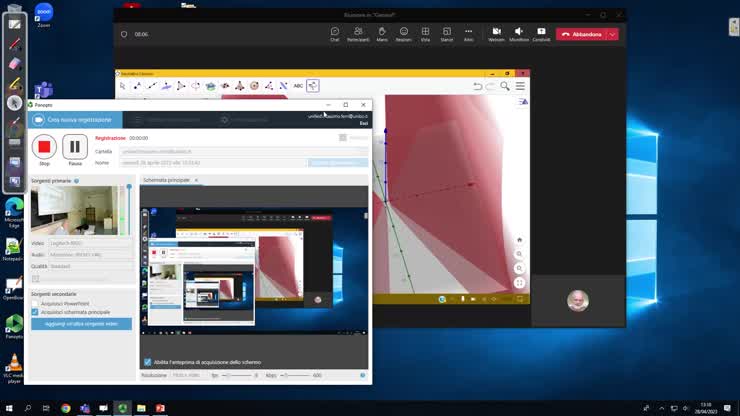Viewport: 740px width, 416px height.
Task: Mute the microphone in Teams
Action: pyautogui.click(x=519, y=33)
